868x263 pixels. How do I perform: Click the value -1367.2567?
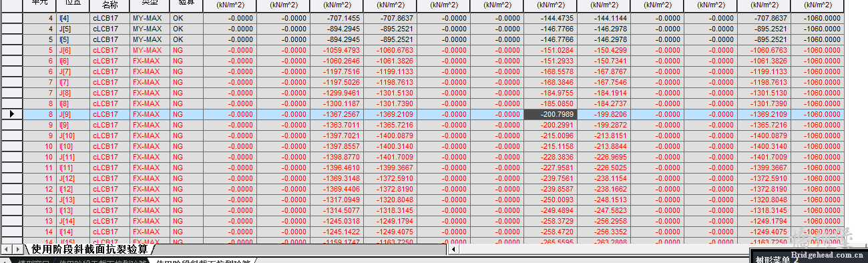tap(337, 114)
